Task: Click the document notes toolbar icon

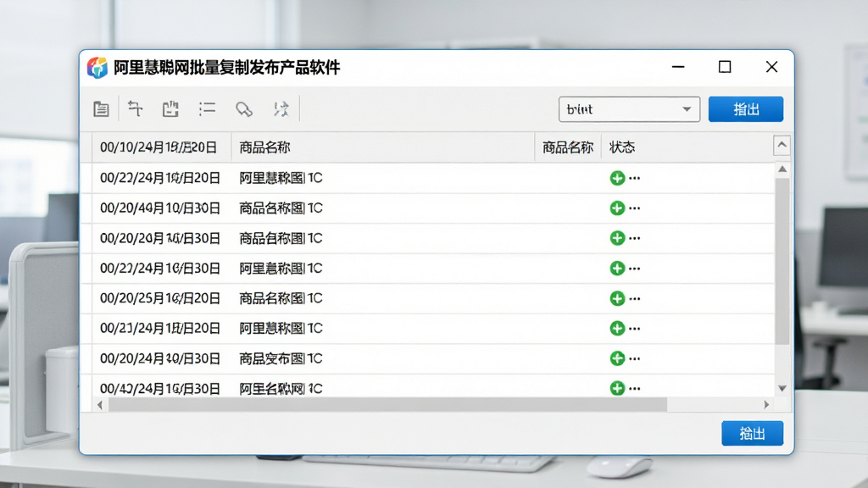Action: click(x=101, y=109)
